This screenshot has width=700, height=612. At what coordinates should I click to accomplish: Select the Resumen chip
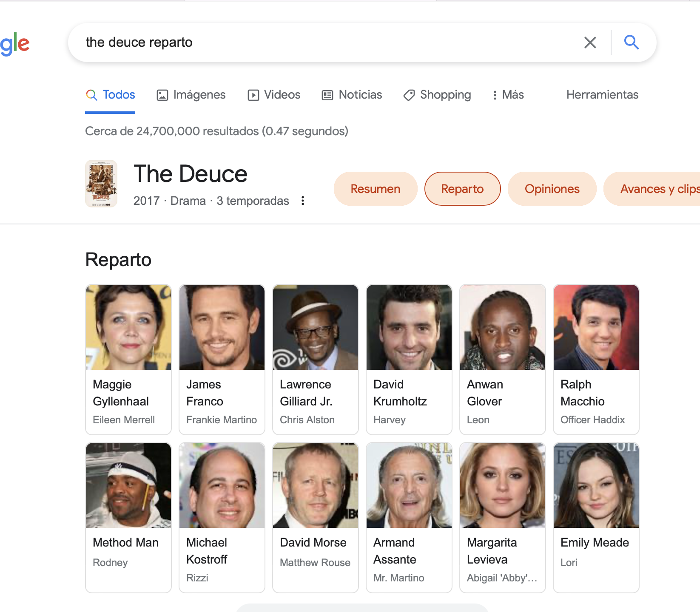376,189
